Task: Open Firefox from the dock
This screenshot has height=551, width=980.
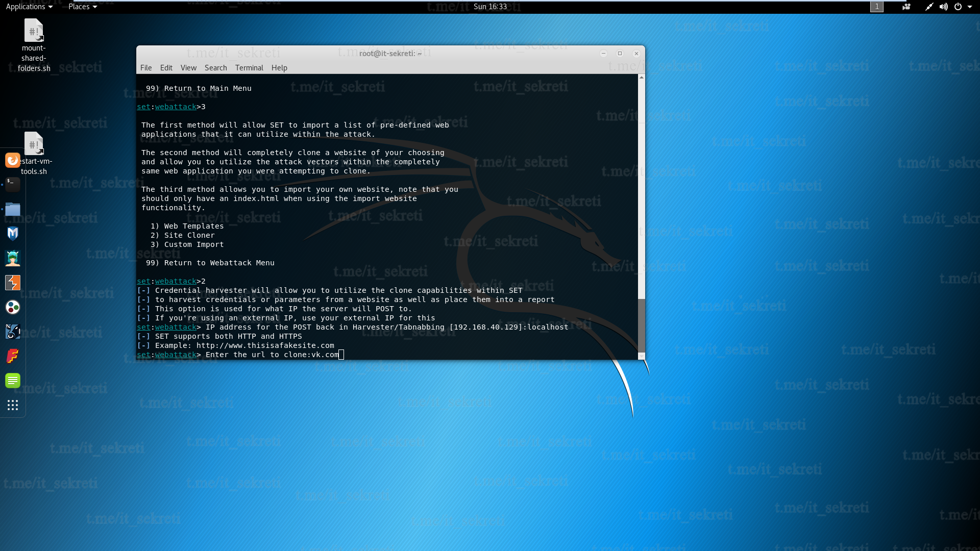Action: (x=13, y=160)
